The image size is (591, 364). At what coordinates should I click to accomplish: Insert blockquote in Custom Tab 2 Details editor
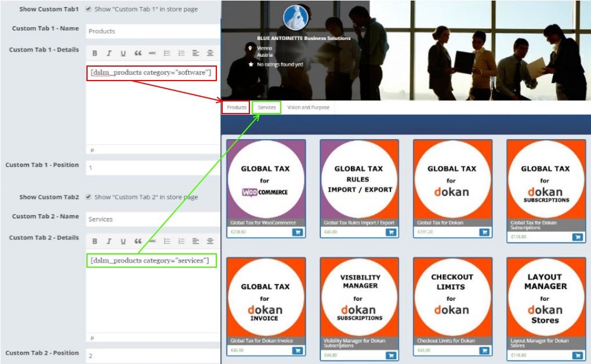tap(138, 241)
